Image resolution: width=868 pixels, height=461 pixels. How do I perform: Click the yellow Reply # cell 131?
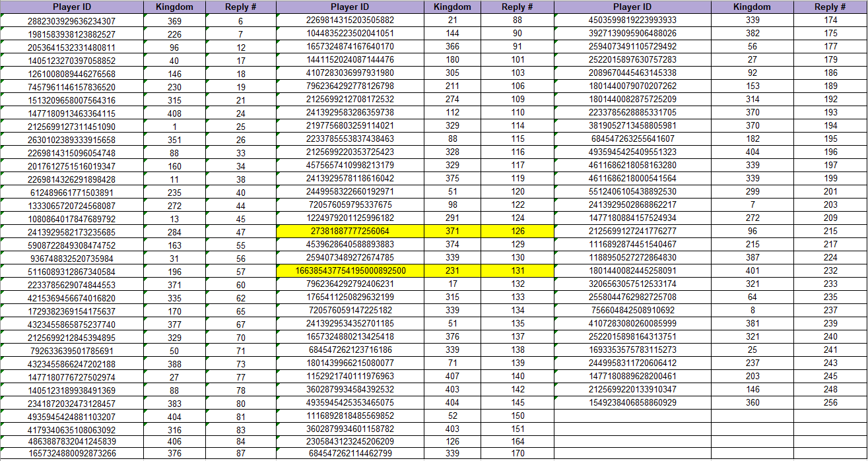(x=517, y=271)
